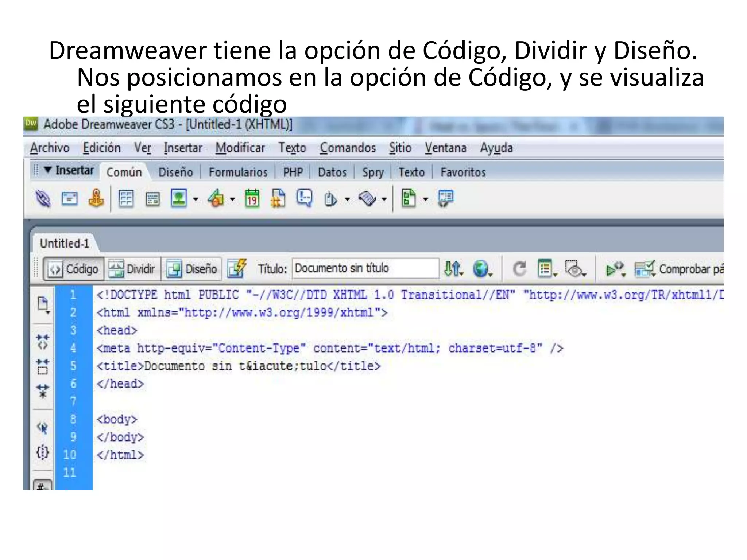Open the File Management icon

point(453,269)
